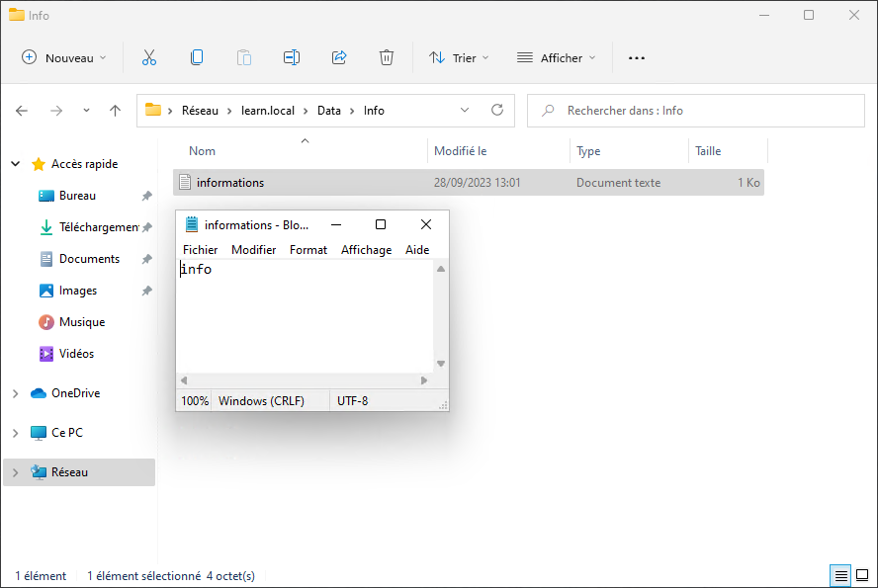The height and width of the screenshot is (588, 878).
Task: Click the Copy icon in Explorer toolbar
Action: [197, 57]
